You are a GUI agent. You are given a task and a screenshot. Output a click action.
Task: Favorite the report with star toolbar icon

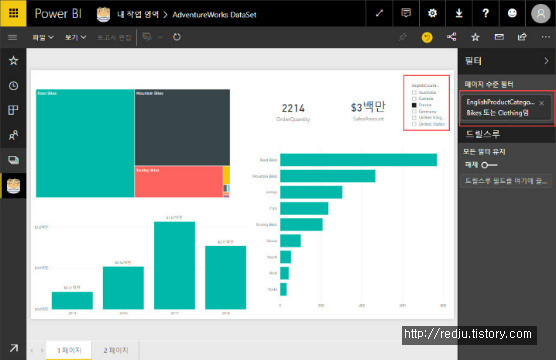[475, 37]
